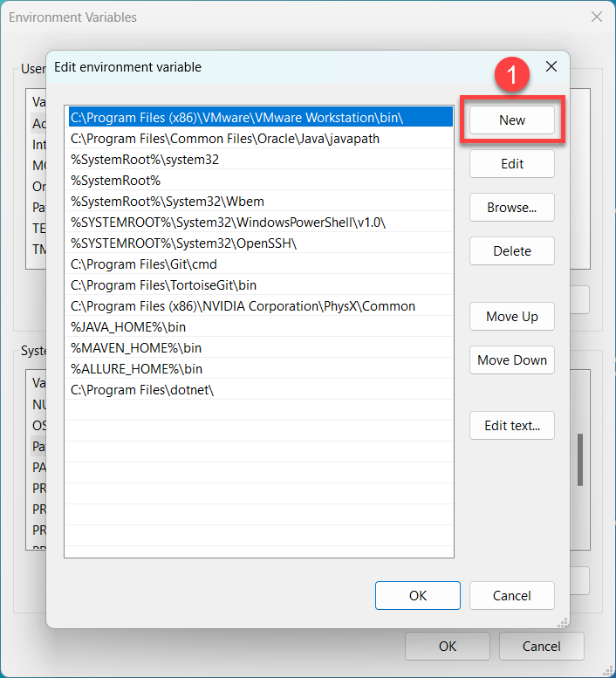The width and height of the screenshot is (616, 678).
Task: Select the %MAVEN_HOME%\bin entry
Action: tap(261, 348)
